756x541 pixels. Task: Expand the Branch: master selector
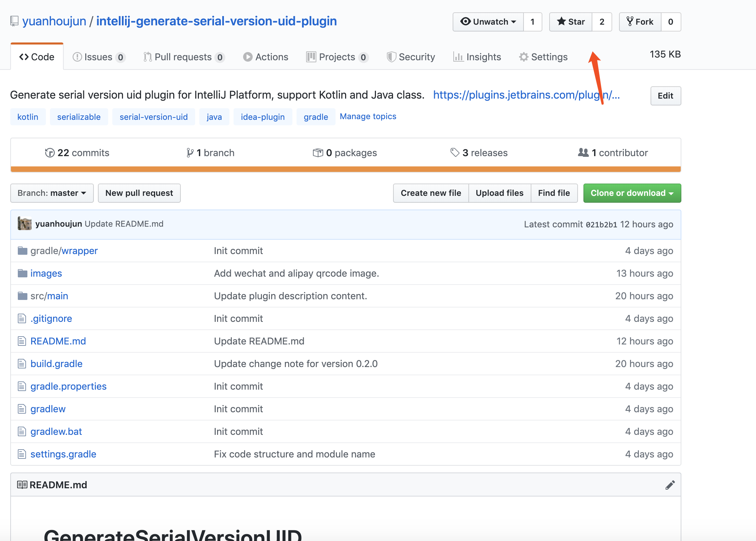point(52,193)
